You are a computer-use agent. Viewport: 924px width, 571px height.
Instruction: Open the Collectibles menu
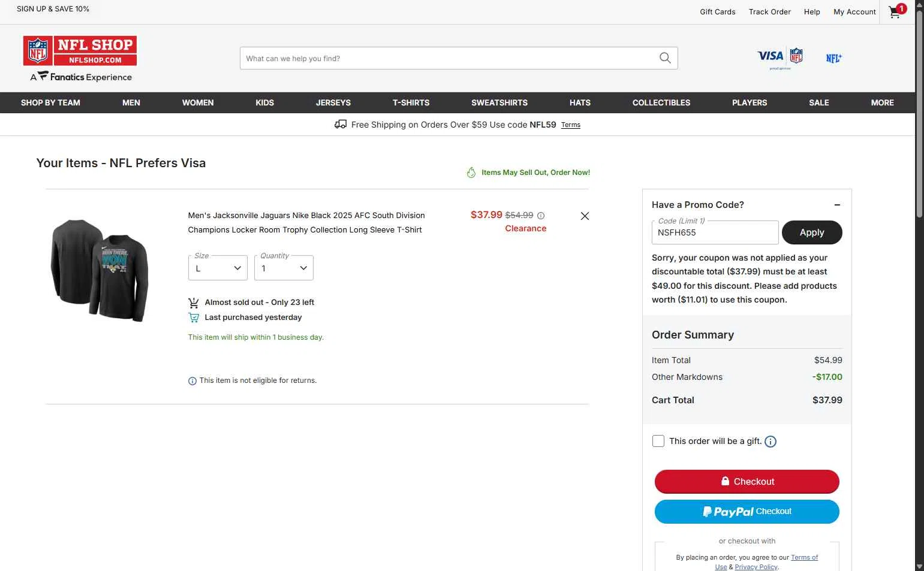(x=661, y=102)
